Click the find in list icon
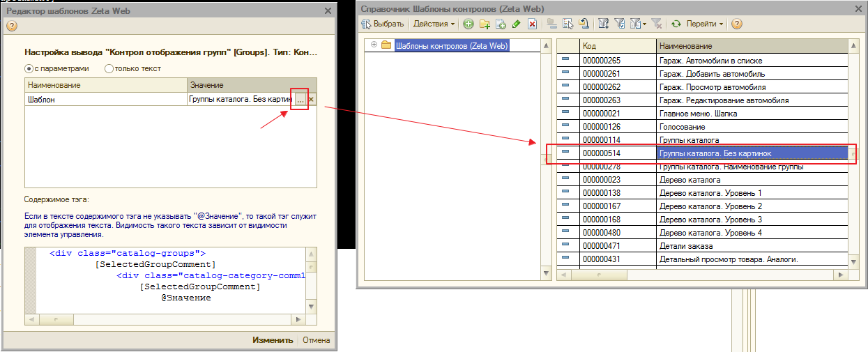Screen dimensions: 868x352 568,24
